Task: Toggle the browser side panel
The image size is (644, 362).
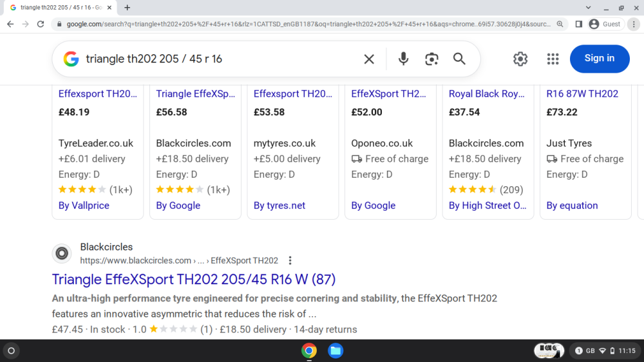Action: pyautogui.click(x=579, y=24)
